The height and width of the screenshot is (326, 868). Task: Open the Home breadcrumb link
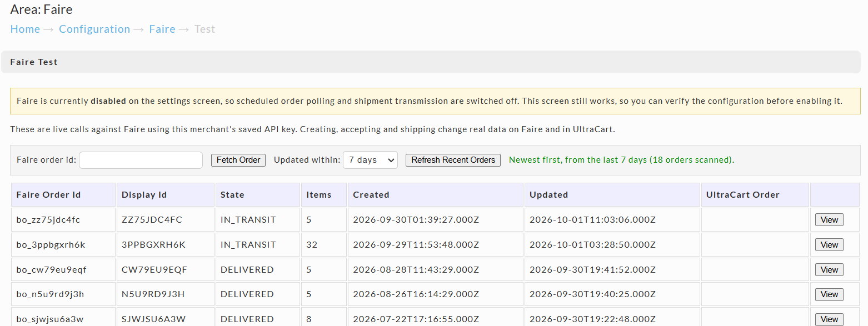25,29
